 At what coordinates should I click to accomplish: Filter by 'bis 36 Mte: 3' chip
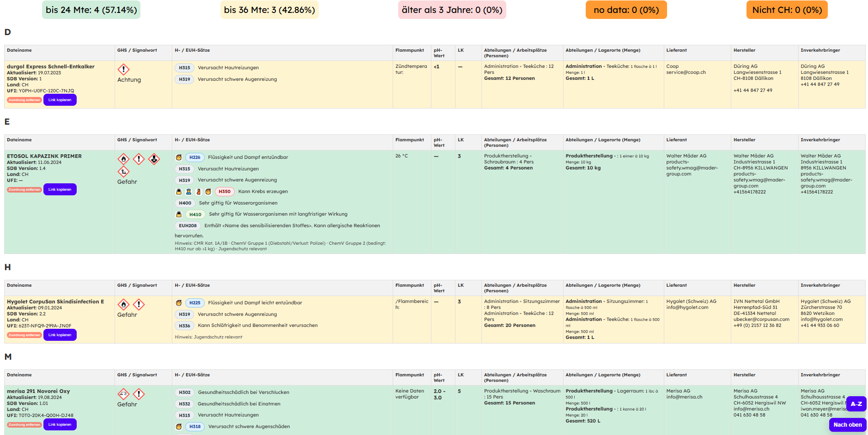pyautogui.click(x=269, y=10)
